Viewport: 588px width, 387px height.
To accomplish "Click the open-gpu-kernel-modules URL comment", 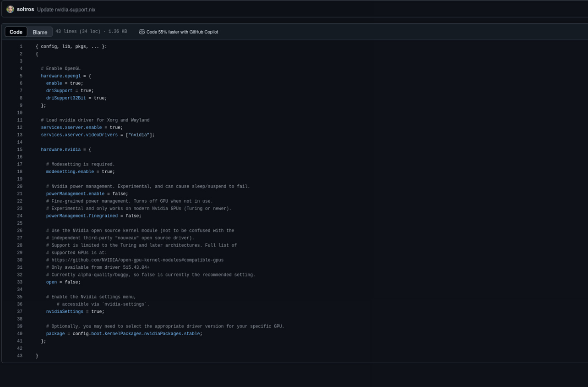I will coord(135,260).
